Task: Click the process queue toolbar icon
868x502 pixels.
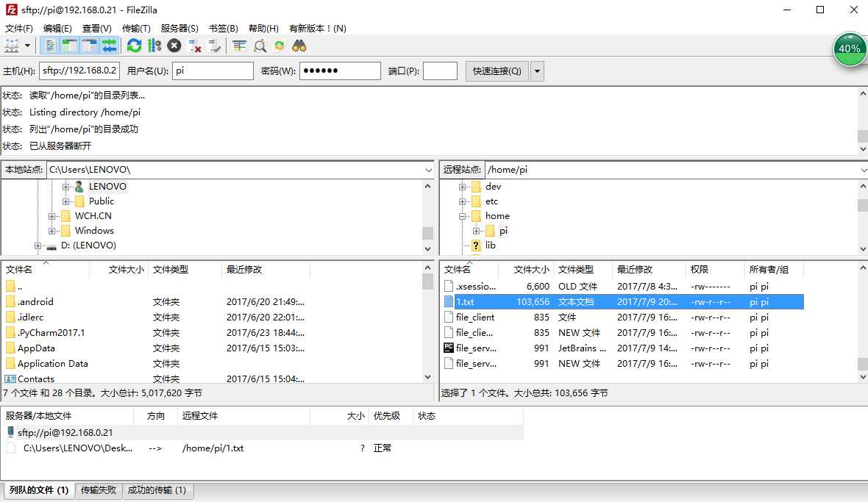Action: coord(154,46)
